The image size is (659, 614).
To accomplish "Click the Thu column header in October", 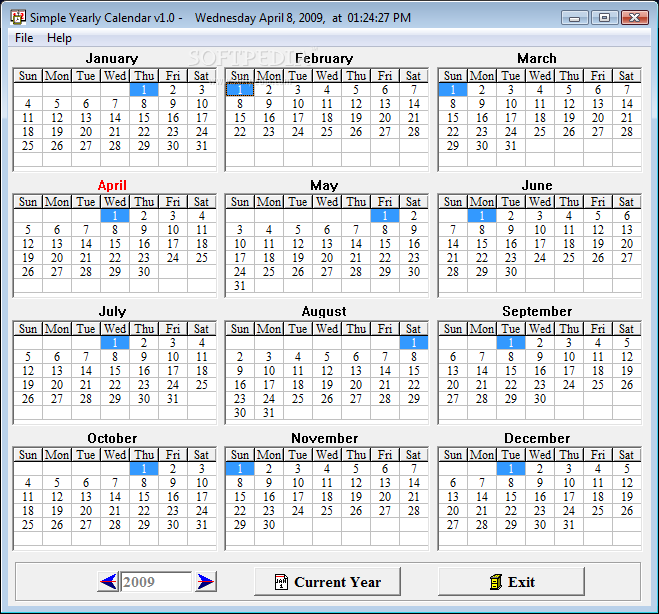I will 144,455.
